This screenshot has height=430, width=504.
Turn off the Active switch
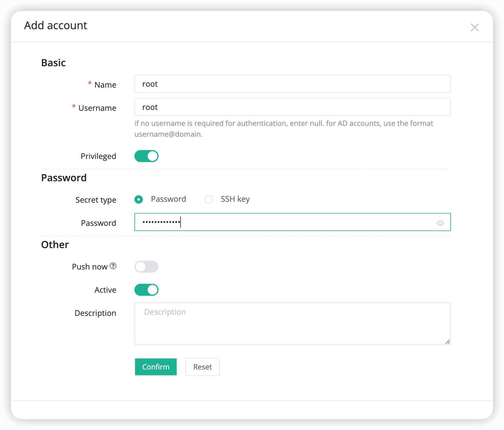pos(146,290)
